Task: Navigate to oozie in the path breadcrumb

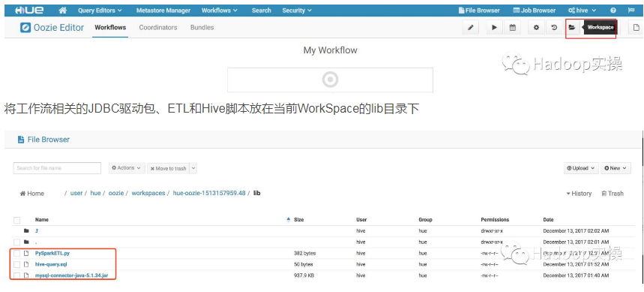Action: coord(115,193)
